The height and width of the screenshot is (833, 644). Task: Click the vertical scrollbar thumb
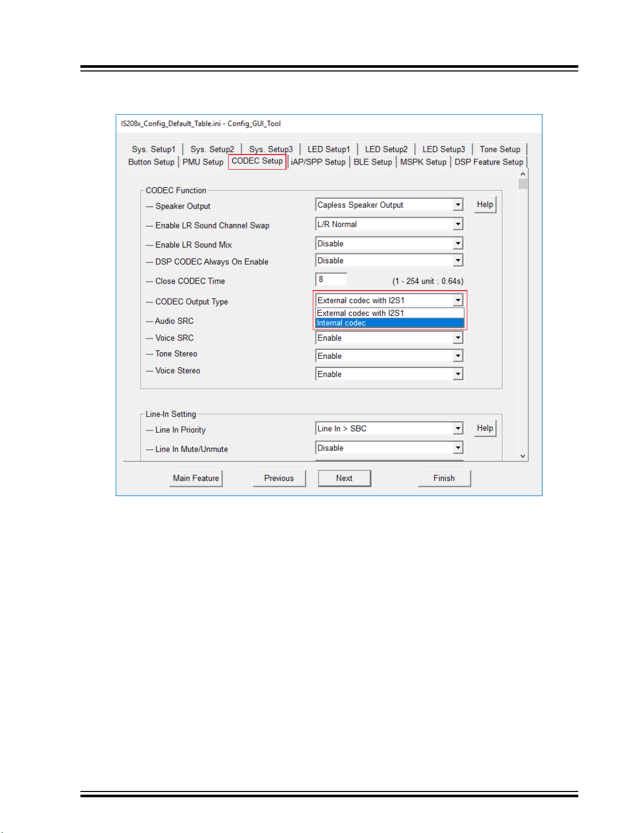pos(523,184)
